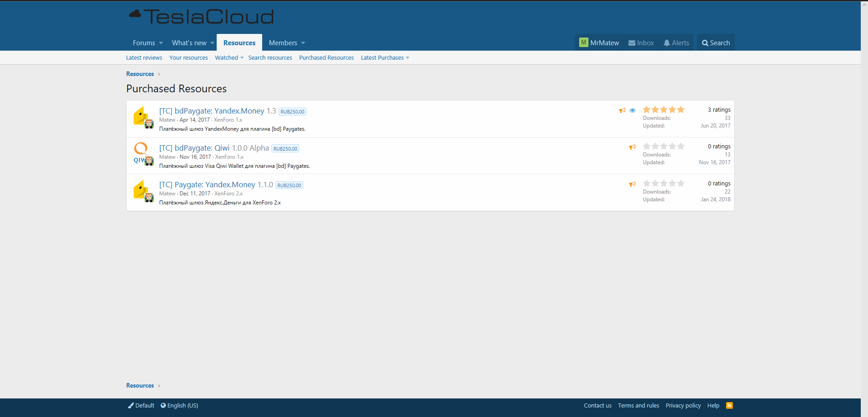Screen dimensions: 868x417
Task: Expand the Members dropdown arrow
Action: [x=303, y=43]
